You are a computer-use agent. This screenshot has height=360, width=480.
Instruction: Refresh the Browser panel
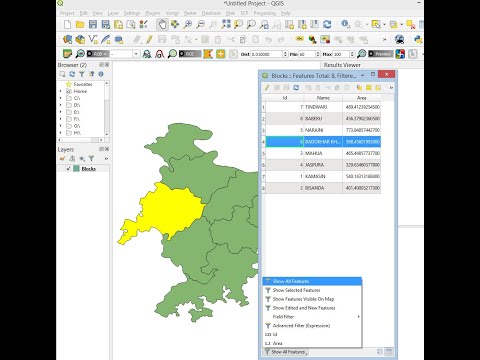(x=72, y=74)
